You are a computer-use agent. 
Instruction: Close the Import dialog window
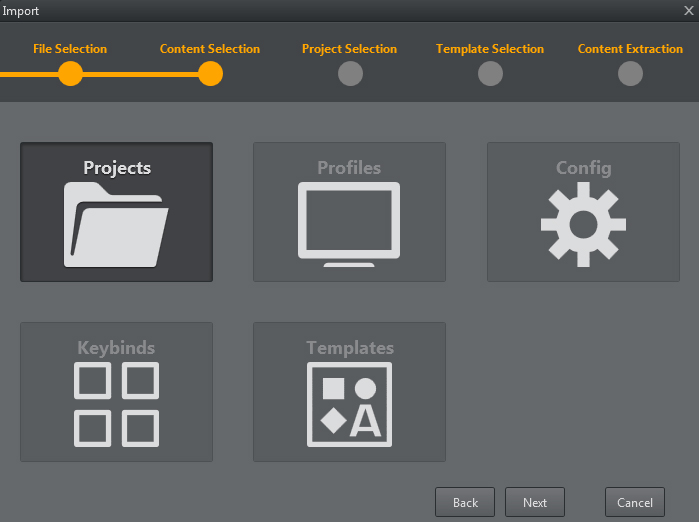[x=688, y=11]
